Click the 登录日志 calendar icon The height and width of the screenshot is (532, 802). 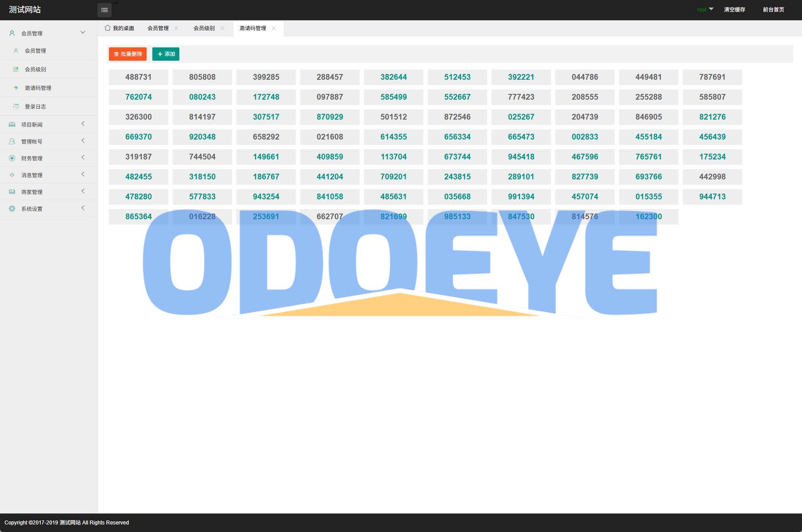[16, 107]
